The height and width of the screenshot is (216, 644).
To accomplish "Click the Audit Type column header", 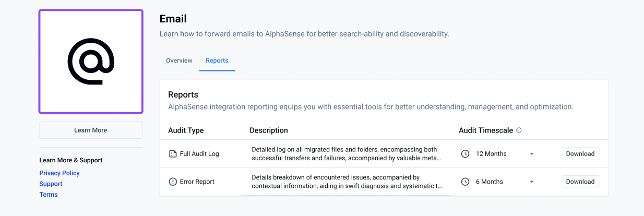I will [186, 130].
